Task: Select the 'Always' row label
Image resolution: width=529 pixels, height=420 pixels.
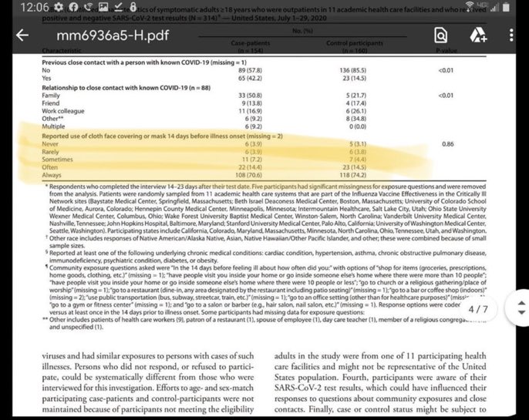Action: click(51, 175)
